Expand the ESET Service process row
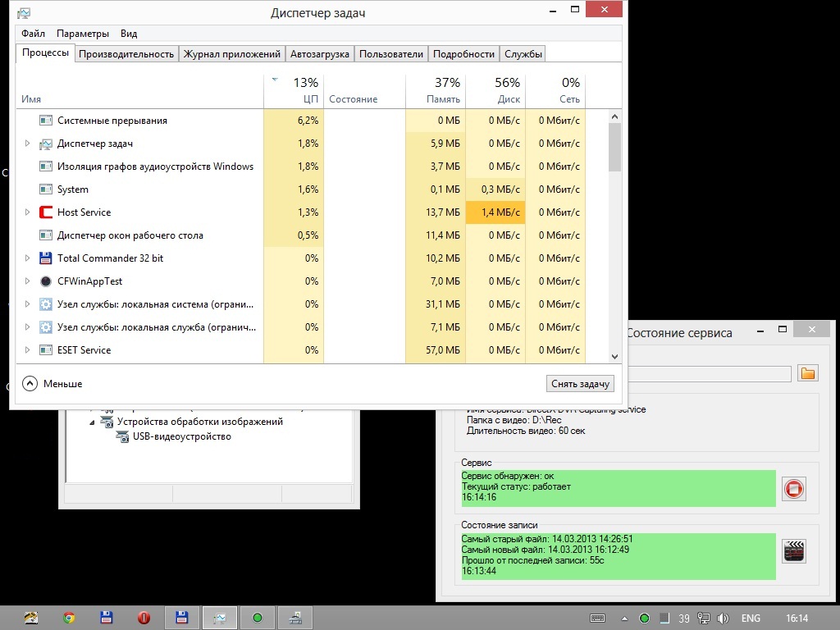The image size is (840, 630). [27, 350]
